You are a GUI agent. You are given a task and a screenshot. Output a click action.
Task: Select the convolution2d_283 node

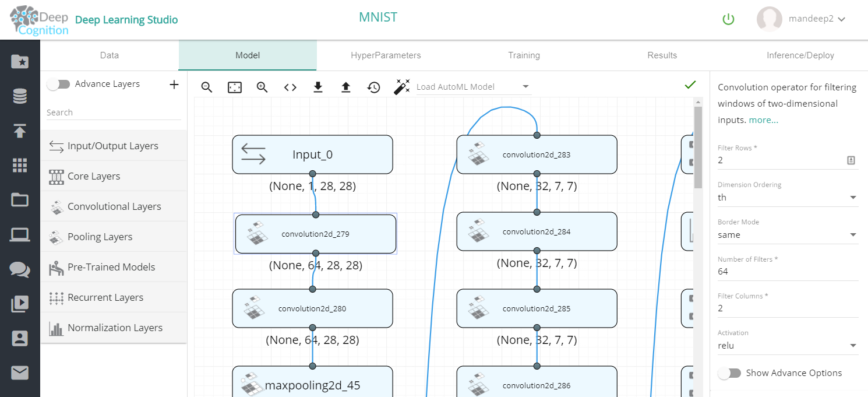[x=537, y=154]
